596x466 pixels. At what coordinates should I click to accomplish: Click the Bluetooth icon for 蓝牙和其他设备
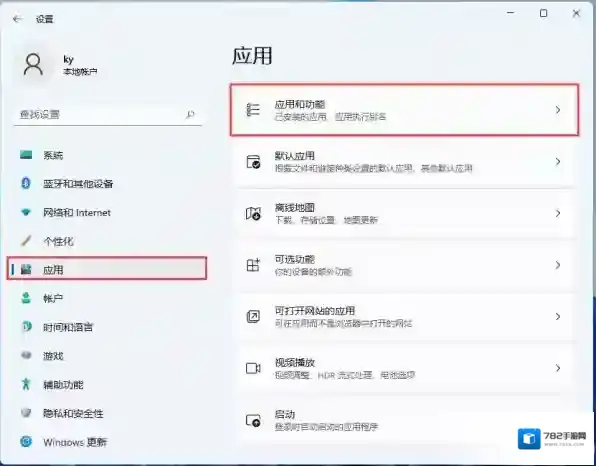26,184
